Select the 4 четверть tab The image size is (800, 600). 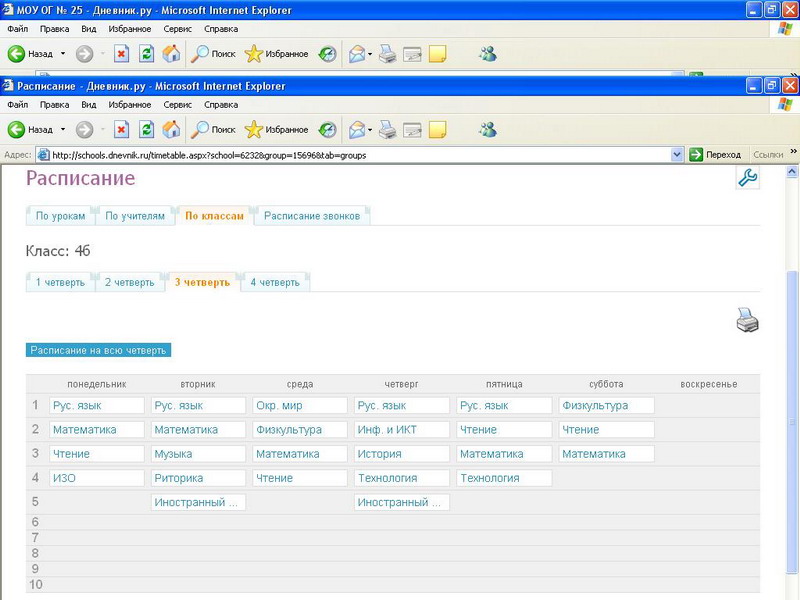[x=274, y=283]
